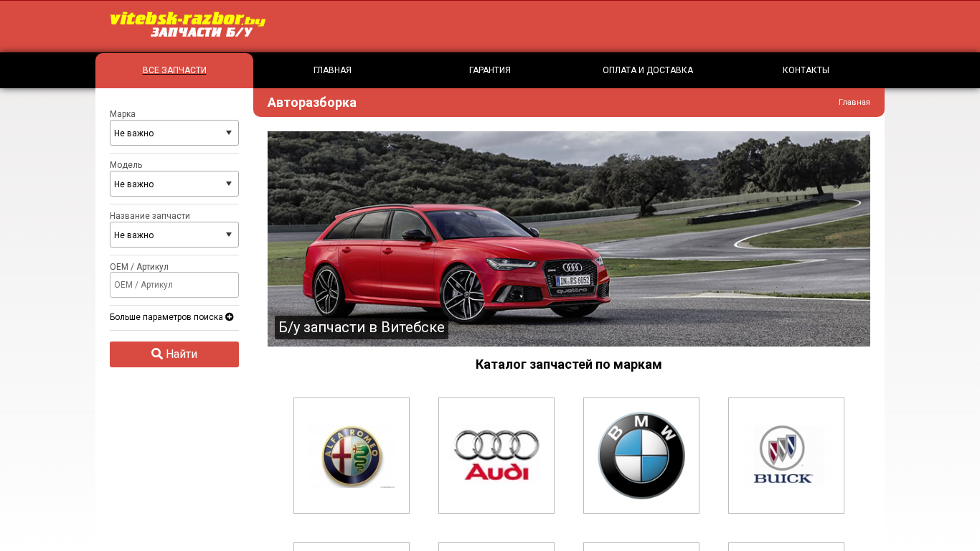Click the Найти search button
This screenshot has width=980, height=551.
174,354
